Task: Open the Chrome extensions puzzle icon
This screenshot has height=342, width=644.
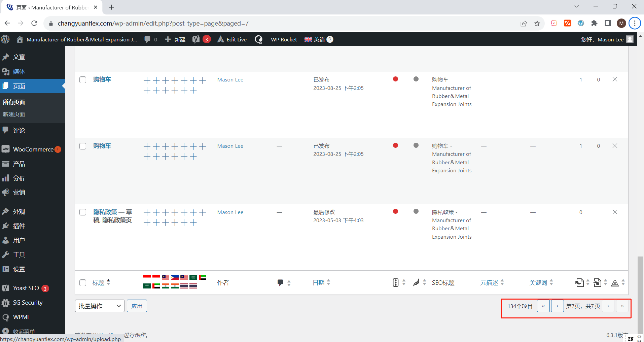Action: pyautogui.click(x=594, y=23)
